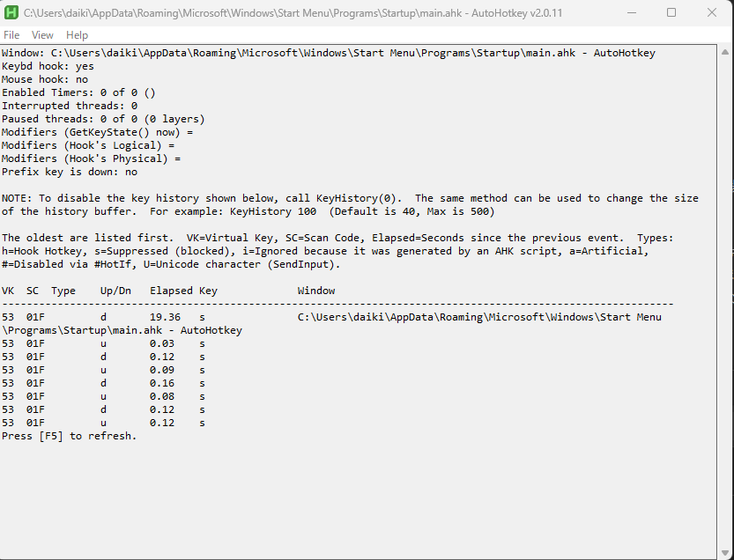Click the 'Window' column header text

tap(316, 291)
